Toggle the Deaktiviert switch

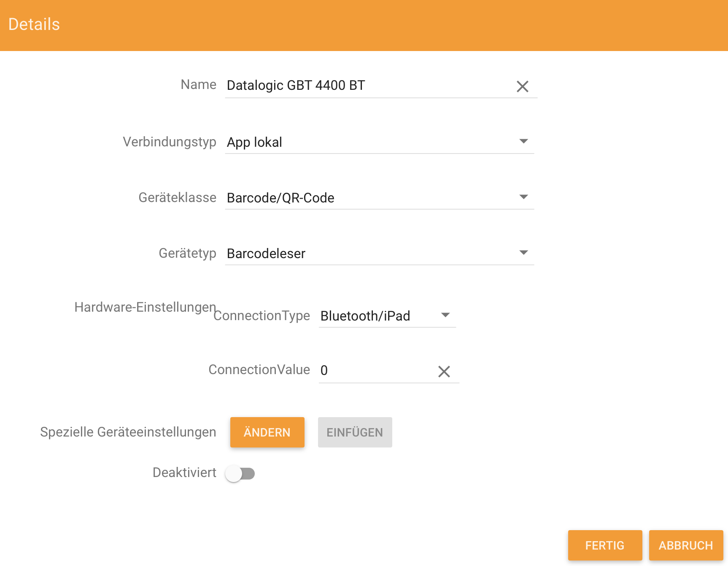(x=240, y=474)
